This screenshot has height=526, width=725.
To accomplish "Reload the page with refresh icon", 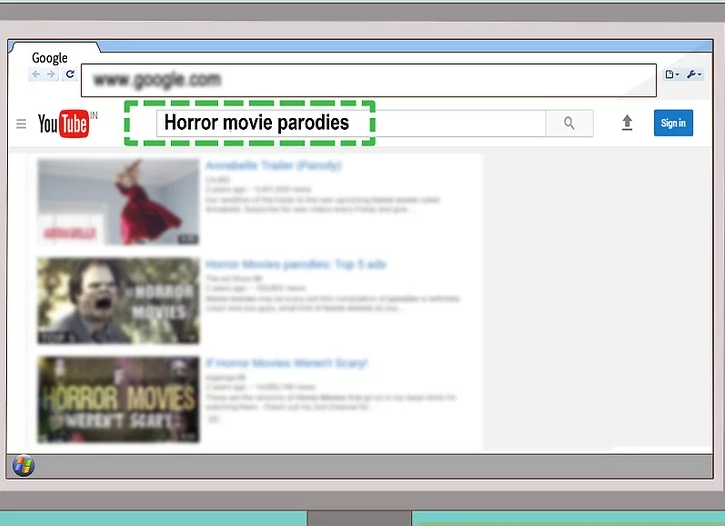I will coord(69,75).
